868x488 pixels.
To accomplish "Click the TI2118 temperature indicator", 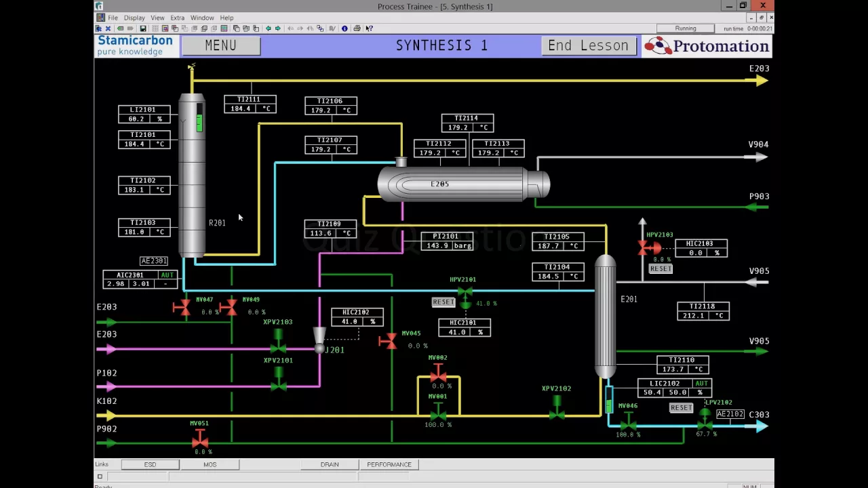I will pos(703,311).
